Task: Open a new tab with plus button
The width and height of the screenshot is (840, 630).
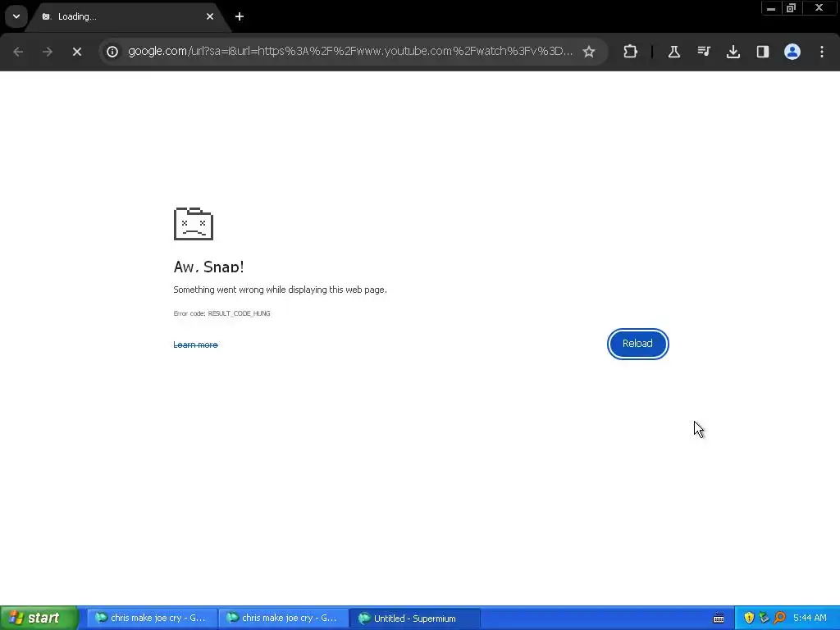Action: [240, 16]
